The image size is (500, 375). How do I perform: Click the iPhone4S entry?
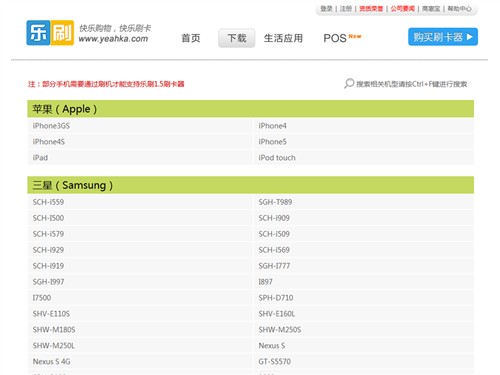(x=49, y=142)
